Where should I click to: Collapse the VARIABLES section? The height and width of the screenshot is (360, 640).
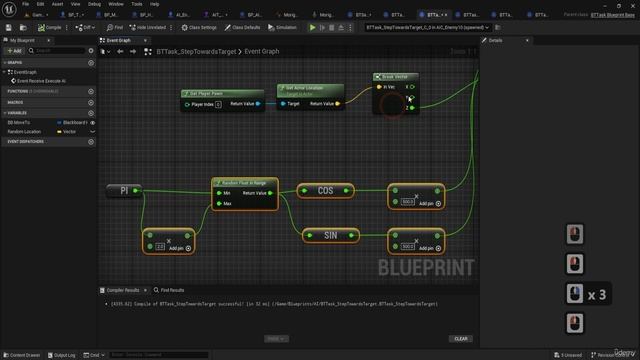[5, 113]
